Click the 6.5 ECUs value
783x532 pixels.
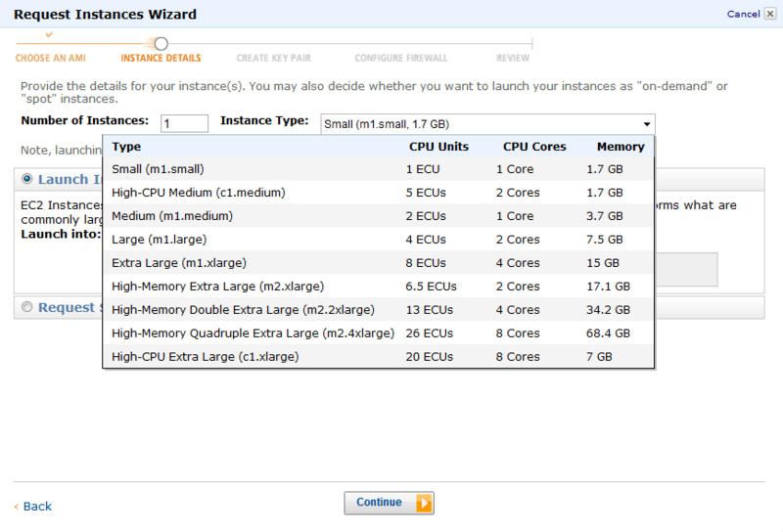[x=431, y=287]
